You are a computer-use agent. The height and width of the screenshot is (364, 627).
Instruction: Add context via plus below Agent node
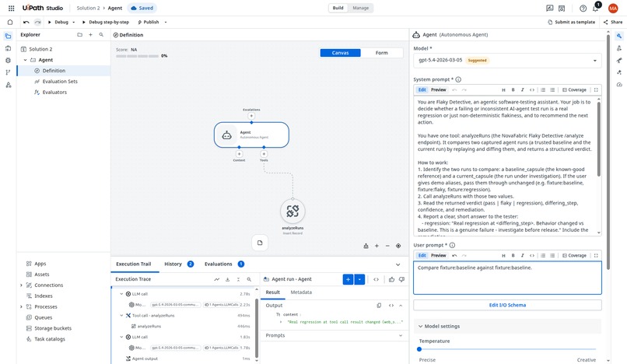(x=239, y=153)
